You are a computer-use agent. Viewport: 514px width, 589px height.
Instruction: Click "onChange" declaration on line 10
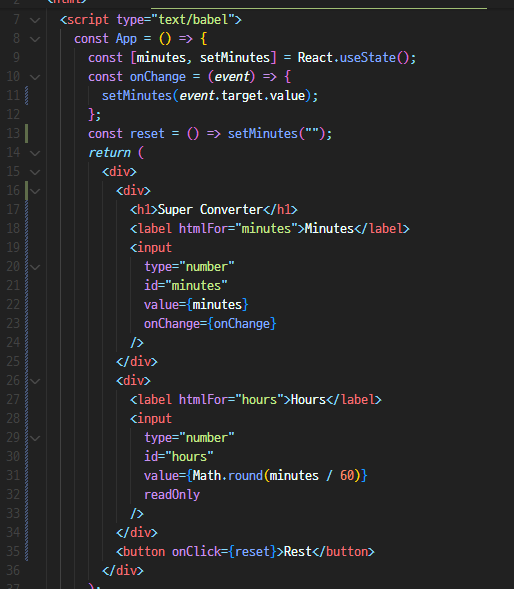pos(158,77)
